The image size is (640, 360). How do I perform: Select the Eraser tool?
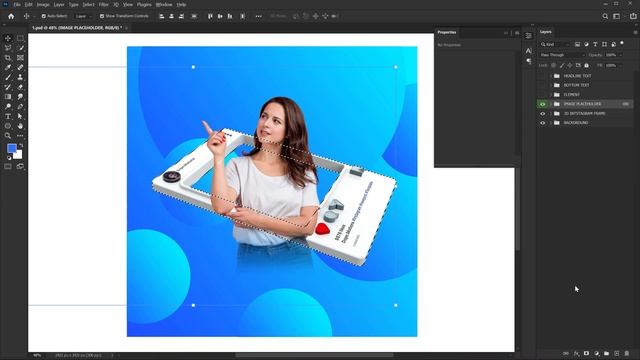[20, 87]
